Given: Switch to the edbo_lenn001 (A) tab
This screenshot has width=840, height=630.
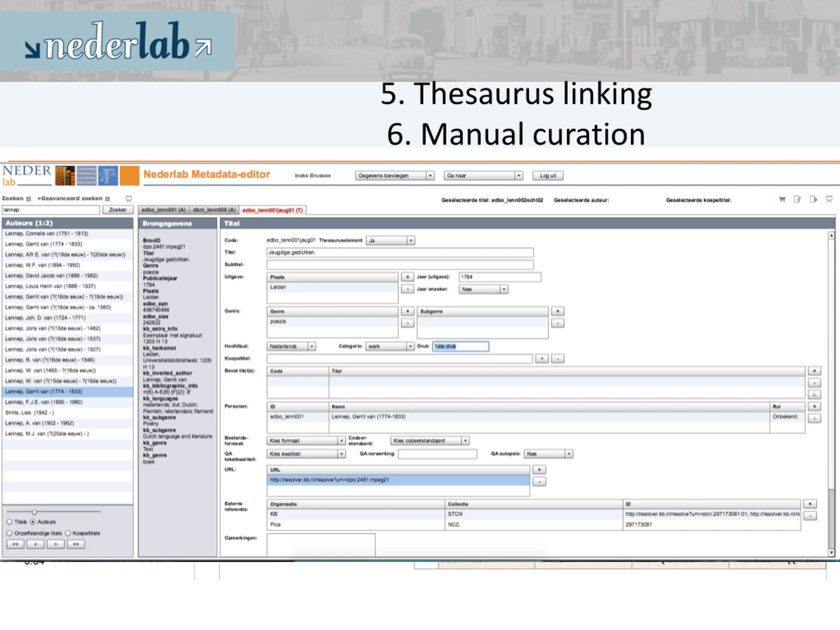Looking at the screenshot, I should coord(164,210).
